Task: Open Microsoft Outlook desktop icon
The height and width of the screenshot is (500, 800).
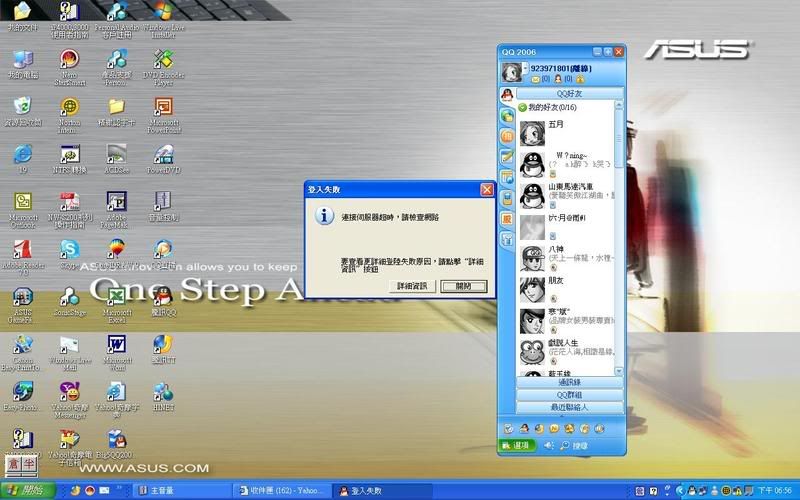Action: tap(23, 210)
